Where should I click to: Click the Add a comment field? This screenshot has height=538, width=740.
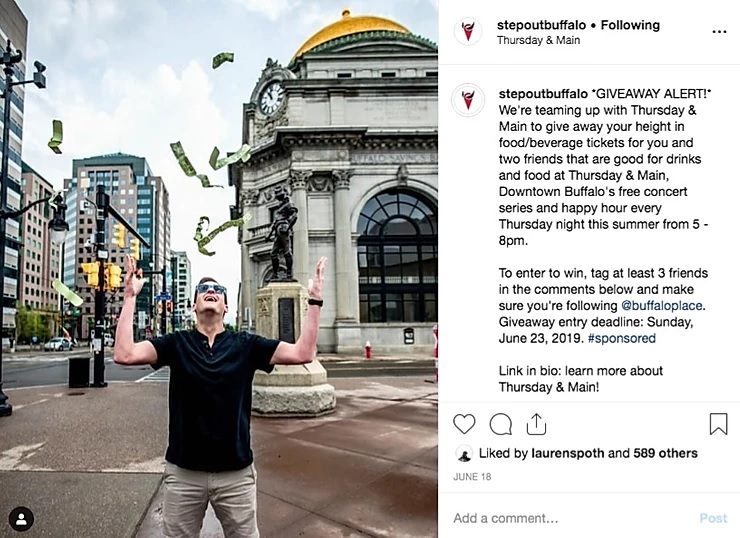(571, 518)
